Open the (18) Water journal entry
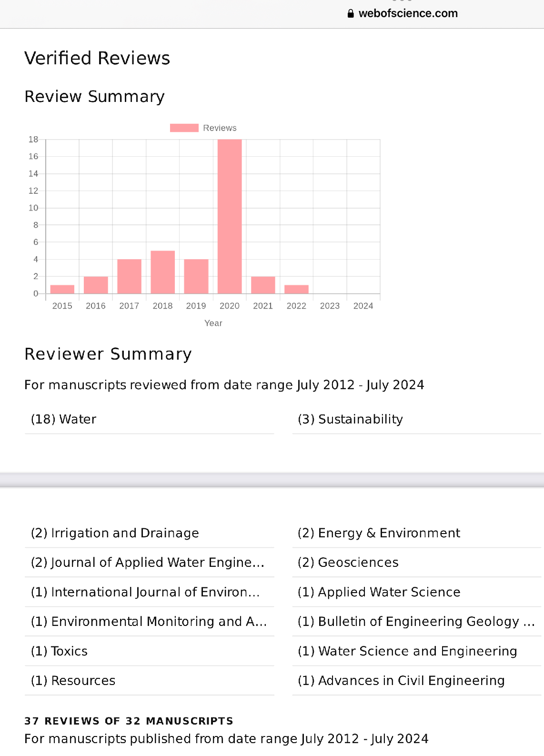Image resolution: width=544 pixels, height=756 pixels. tap(150, 419)
